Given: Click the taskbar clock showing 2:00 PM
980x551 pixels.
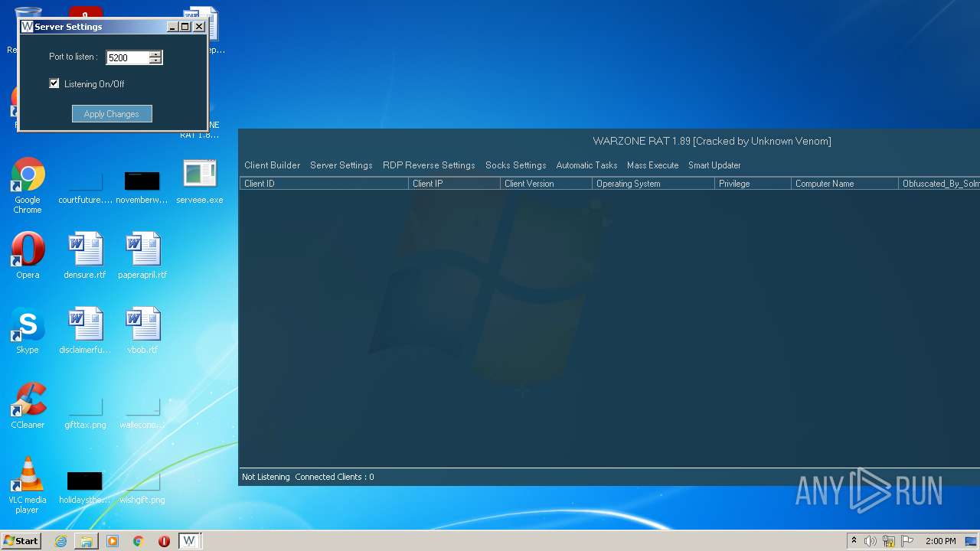Looking at the screenshot, I should (x=940, y=541).
